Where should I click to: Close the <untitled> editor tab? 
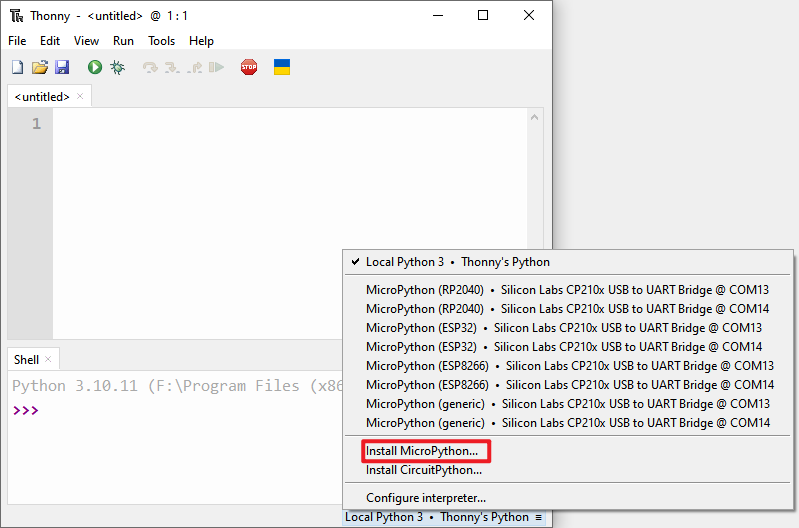pos(80,96)
